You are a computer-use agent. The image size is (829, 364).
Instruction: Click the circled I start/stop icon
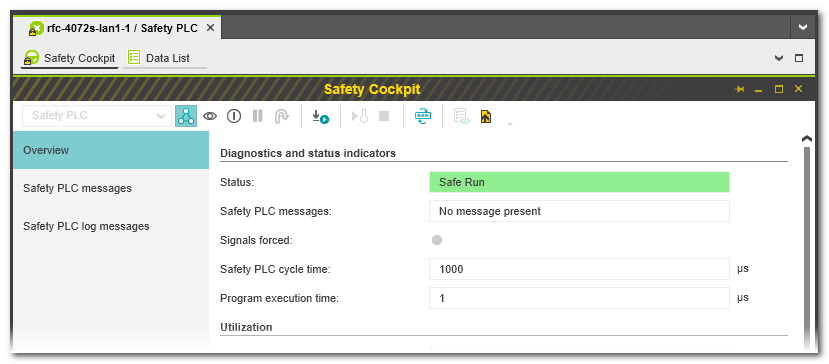234,116
